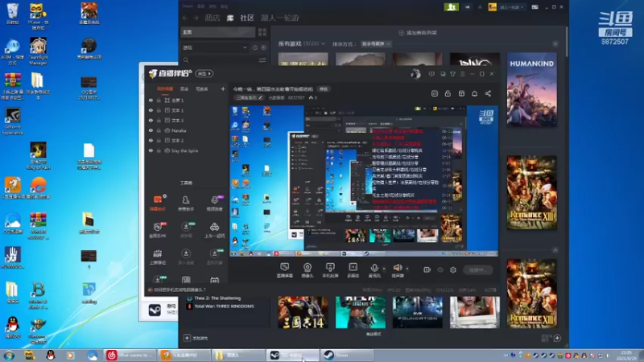Click the mode pill beside streaming app logo
Screen dimensions: 644x362
tap(204, 73)
